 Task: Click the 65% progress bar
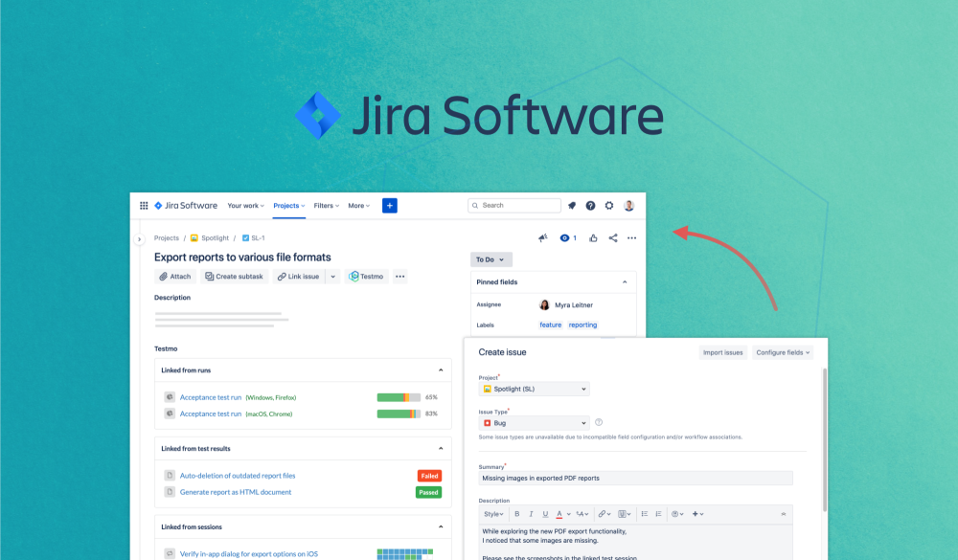pos(399,397)
